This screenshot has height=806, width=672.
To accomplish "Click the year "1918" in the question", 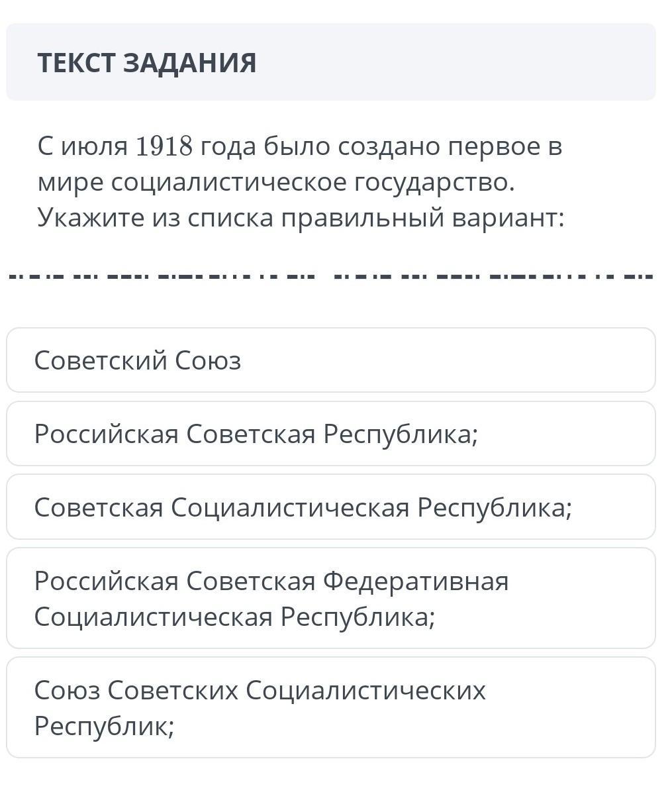I will point(164,146).
